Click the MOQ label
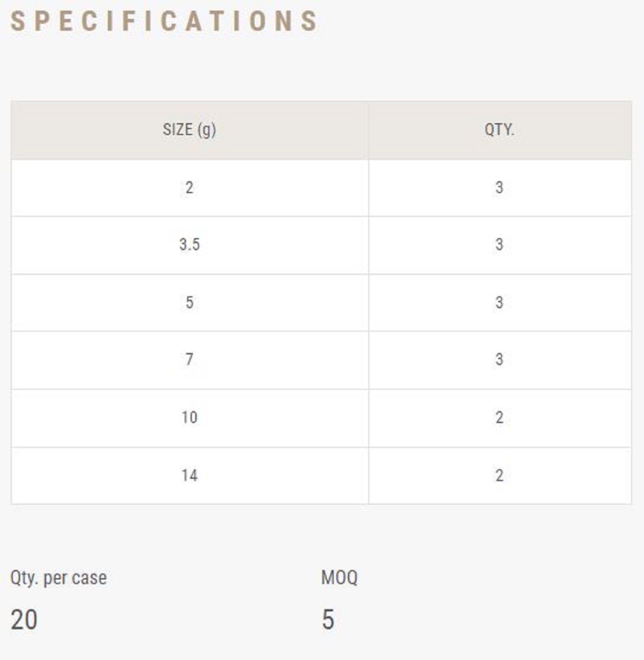This screenshot has height=660, width=644. point(339,577)
